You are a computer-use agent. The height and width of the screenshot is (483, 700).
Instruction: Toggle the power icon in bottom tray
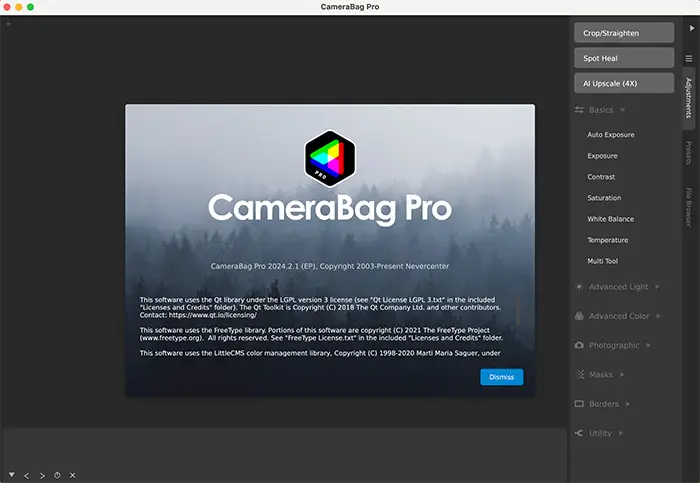(57, 475)
